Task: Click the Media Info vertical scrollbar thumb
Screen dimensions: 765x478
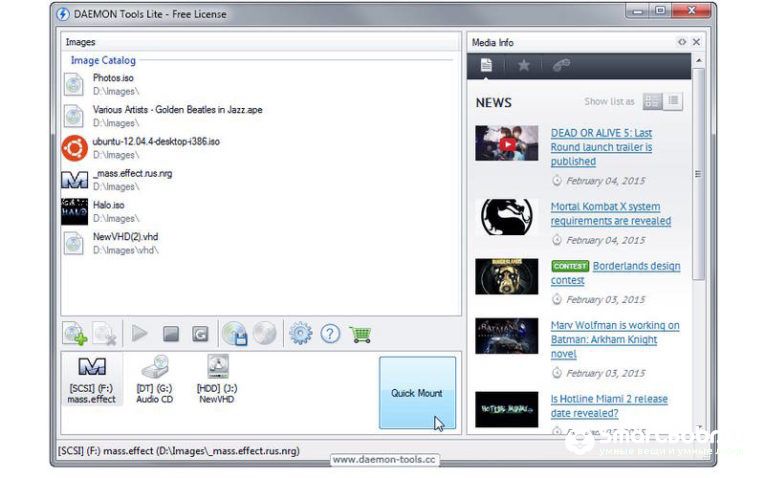Action: coord(699,174)
